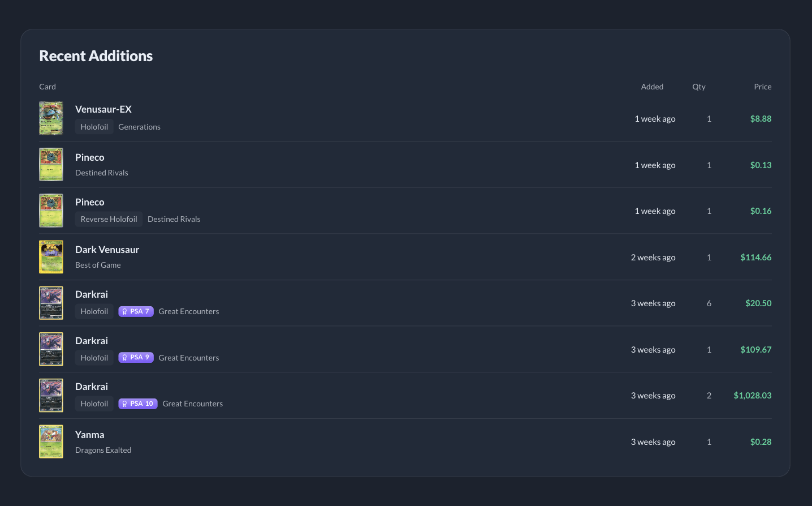Sort by the Price column header
This screenshot has width=812, height=506.
coord(762,87)
